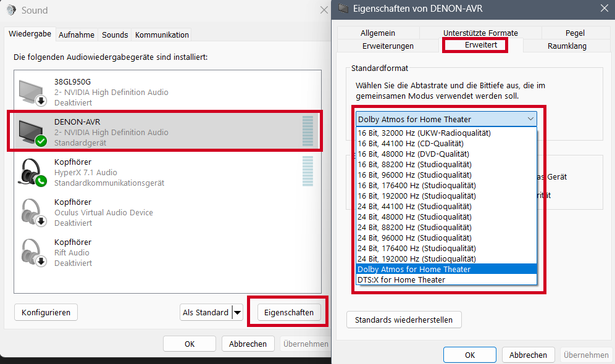Choose 16 Bit, 48000 Hz (DVD-Qualität)

pyautogui.click(x=446, y=154)
